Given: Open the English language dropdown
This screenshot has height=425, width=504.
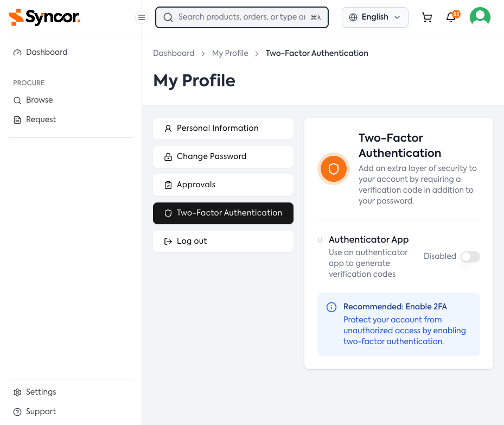Looking at the screenshot, I should click(374, 17).
